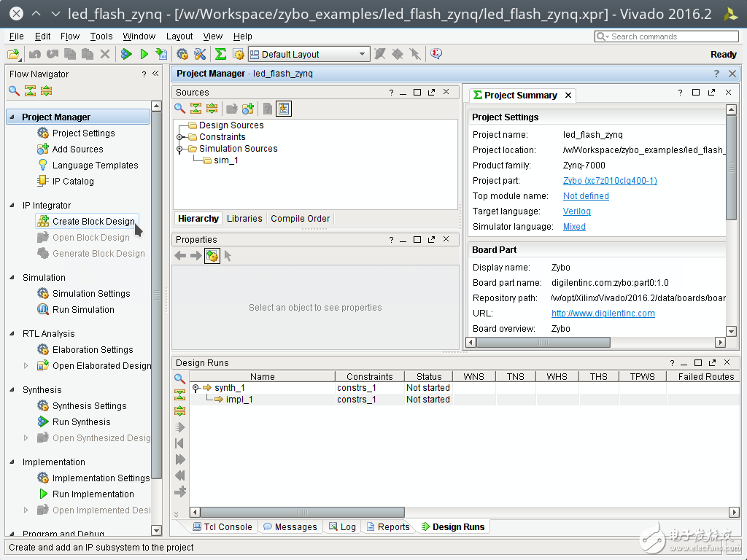747x560 pixels.
Task: Open the Default Layout dropdown
Action: (x=363, y=54)
